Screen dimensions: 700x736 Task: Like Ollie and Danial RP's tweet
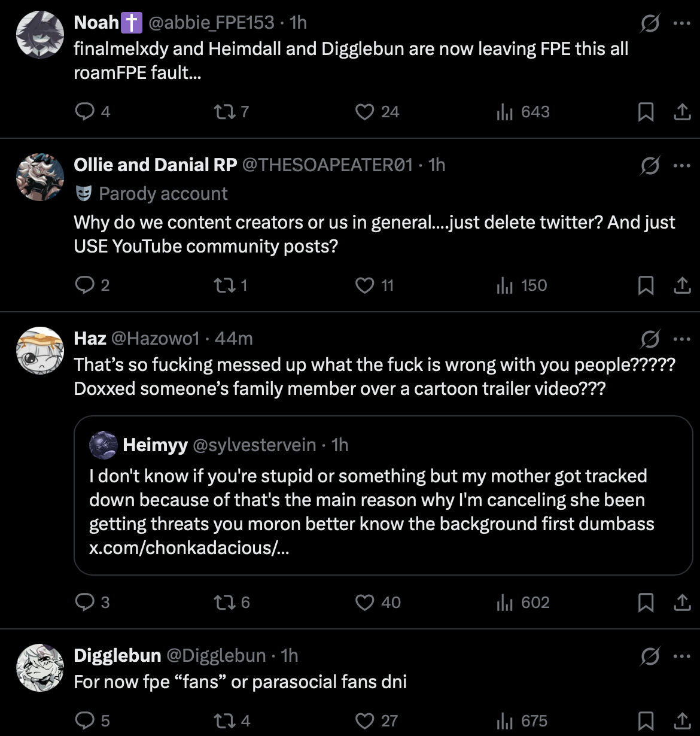[x=364, y=285]
